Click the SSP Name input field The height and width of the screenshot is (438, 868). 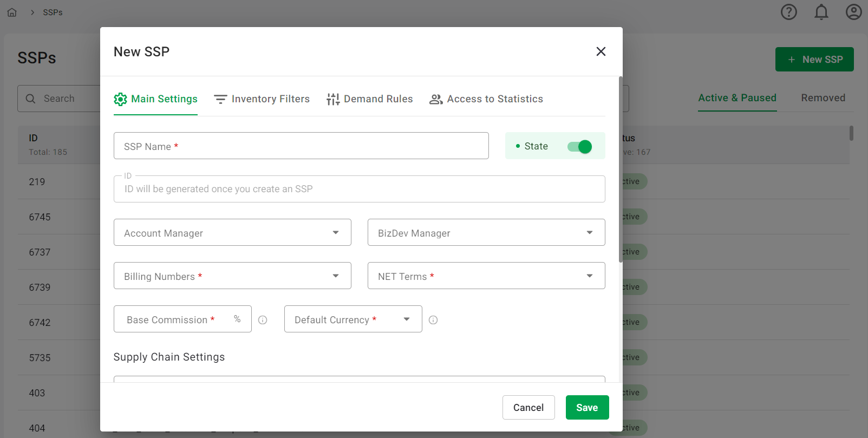point(301,146)
